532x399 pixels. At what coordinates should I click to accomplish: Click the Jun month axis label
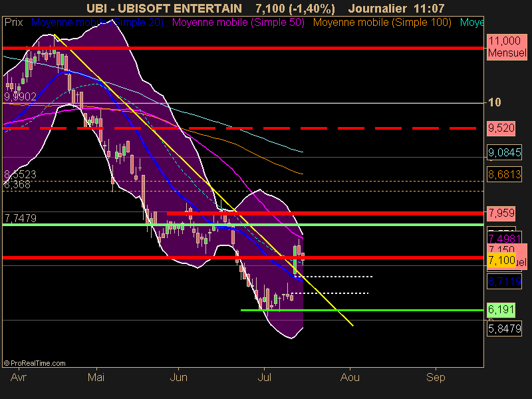[x=178, y=377]
